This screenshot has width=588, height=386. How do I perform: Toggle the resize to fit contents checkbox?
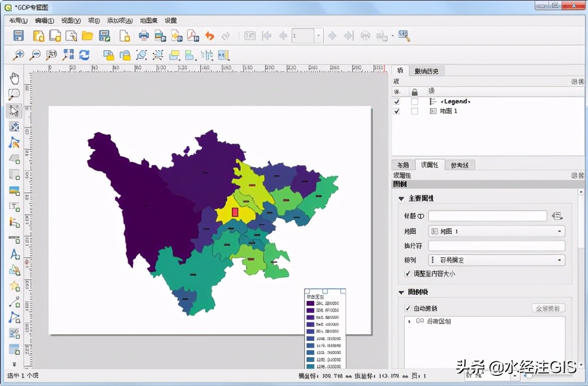[x=408, y=274]
